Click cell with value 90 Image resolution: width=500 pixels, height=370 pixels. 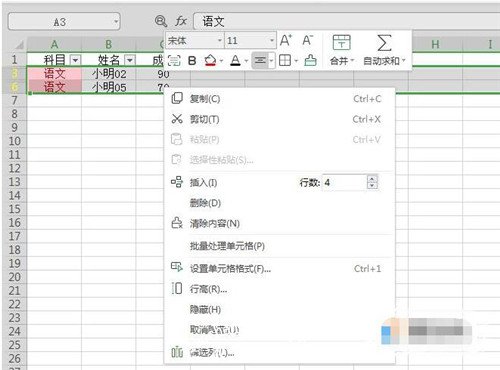pos(163,73)
